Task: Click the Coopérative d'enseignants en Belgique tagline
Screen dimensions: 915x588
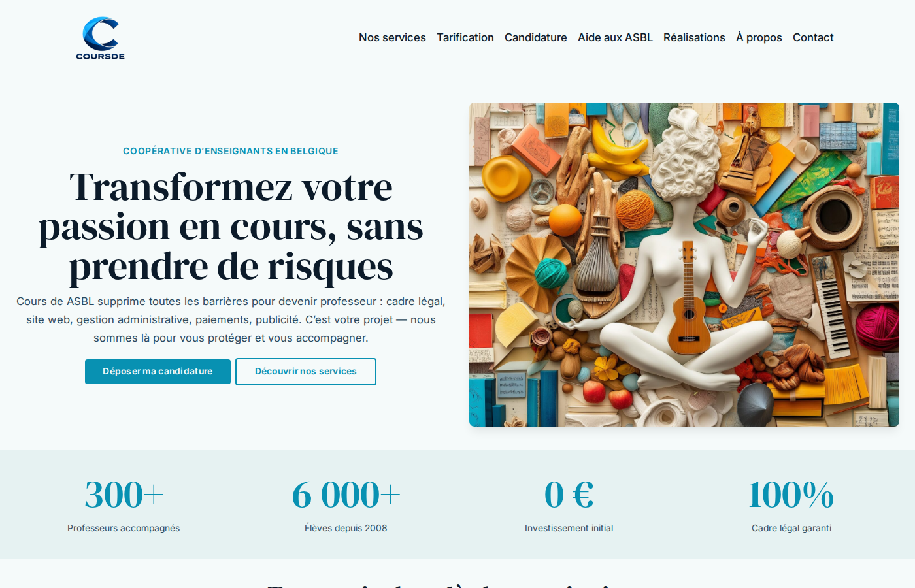Action: tap(231, 151)
